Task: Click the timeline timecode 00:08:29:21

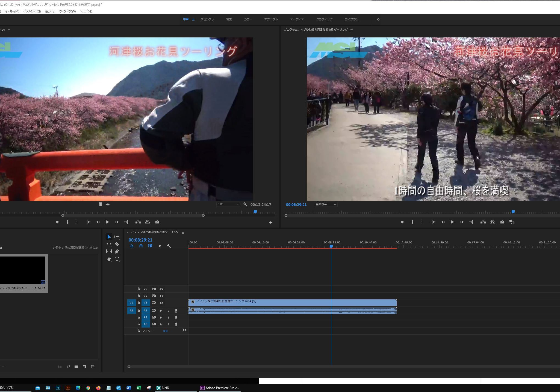Action: 140,240
